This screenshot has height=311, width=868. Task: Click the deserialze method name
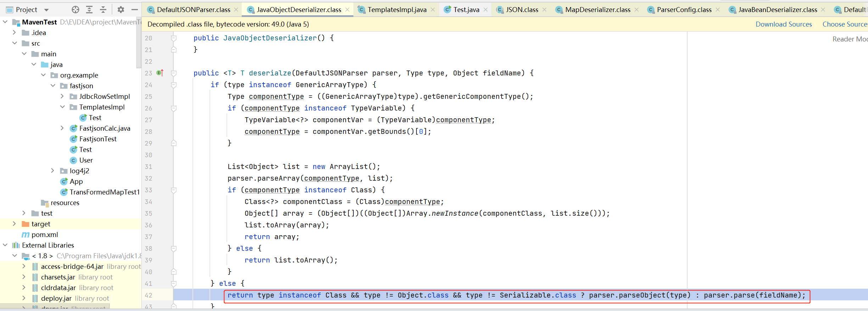(x=270, y=73)
